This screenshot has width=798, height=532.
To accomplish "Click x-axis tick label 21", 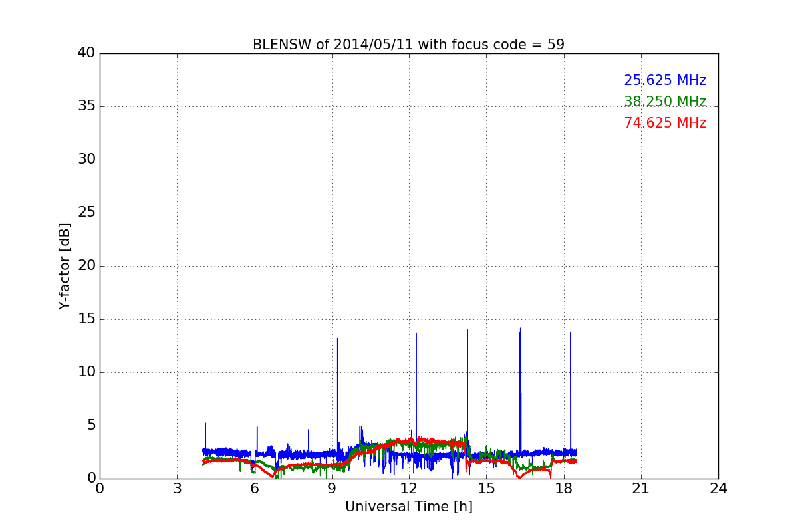I will click(x=641, y=488).
